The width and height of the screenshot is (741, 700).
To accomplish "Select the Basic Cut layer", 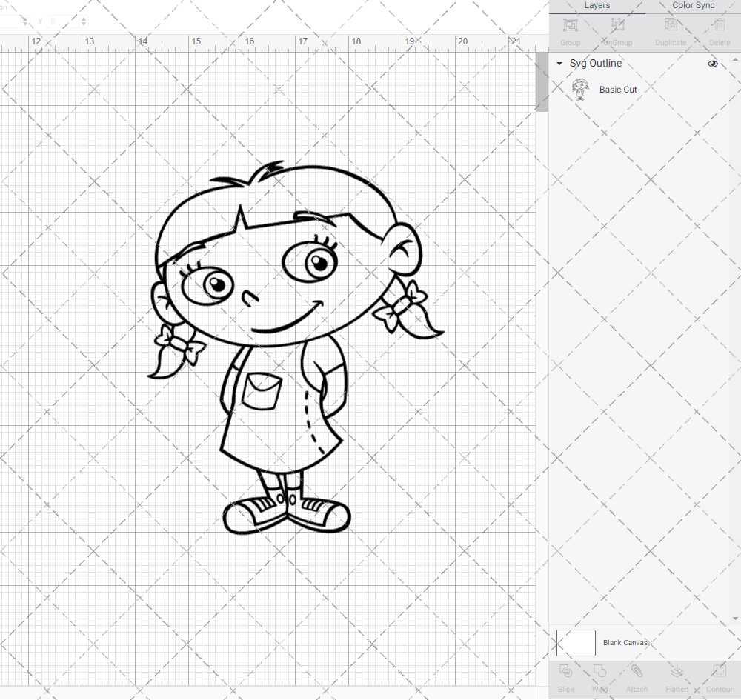I will (618, 90).
